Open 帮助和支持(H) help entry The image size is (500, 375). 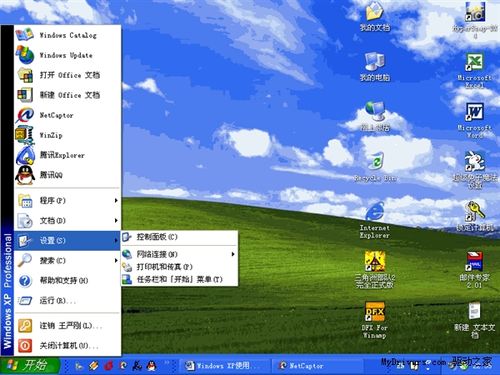67,280
